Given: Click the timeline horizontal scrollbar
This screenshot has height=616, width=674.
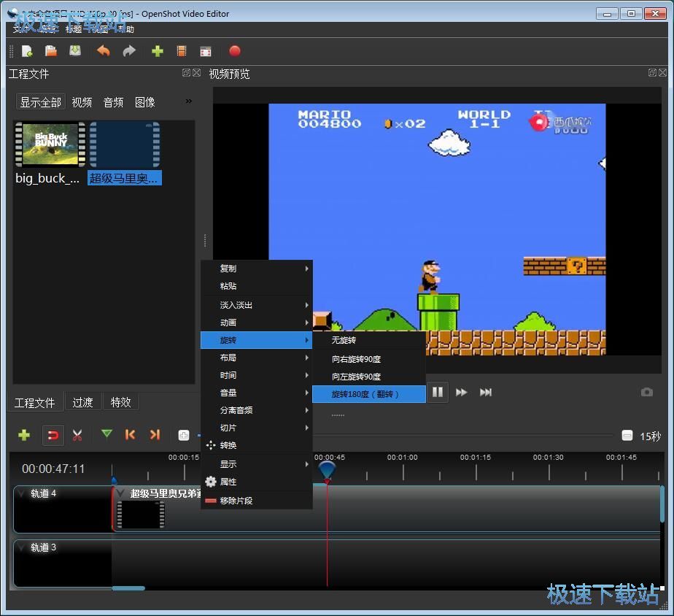Looking at the screenshot, I should [128, 588].
